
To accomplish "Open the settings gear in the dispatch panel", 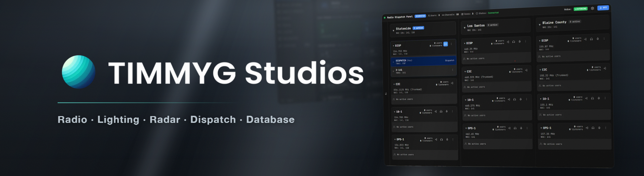I will click(x=592, y=8).
